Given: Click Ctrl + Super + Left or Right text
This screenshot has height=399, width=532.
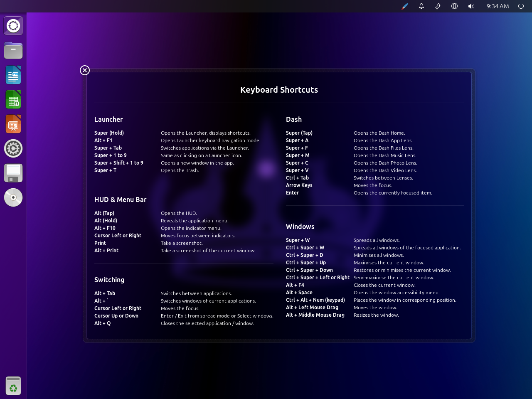Looking at the screenshot, I should coord(318,278).
